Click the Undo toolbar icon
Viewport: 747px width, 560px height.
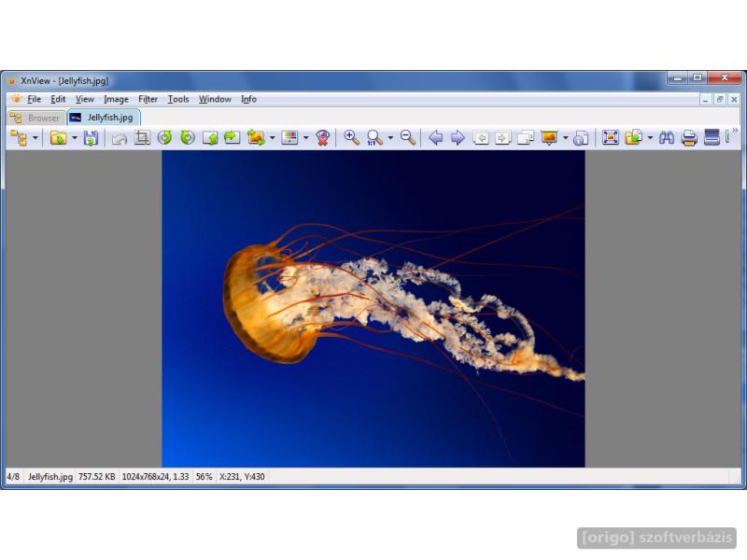pos(119,138)
